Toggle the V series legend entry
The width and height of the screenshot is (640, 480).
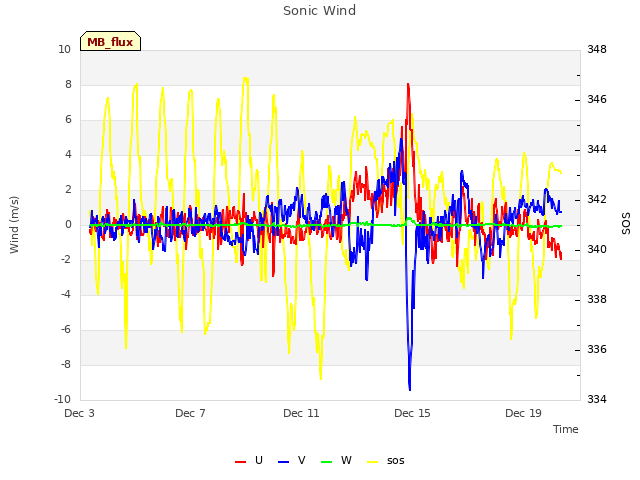point(292,461)
